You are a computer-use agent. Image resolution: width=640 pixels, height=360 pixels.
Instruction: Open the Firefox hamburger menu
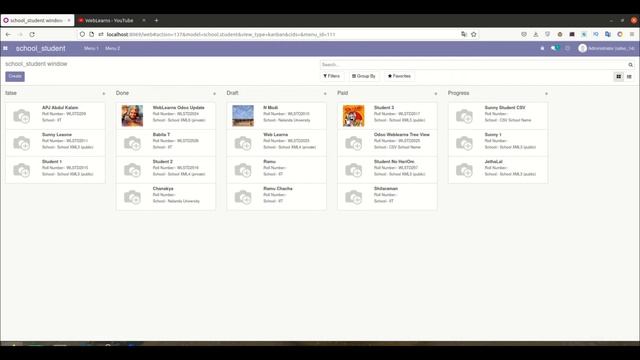[632, 34]
